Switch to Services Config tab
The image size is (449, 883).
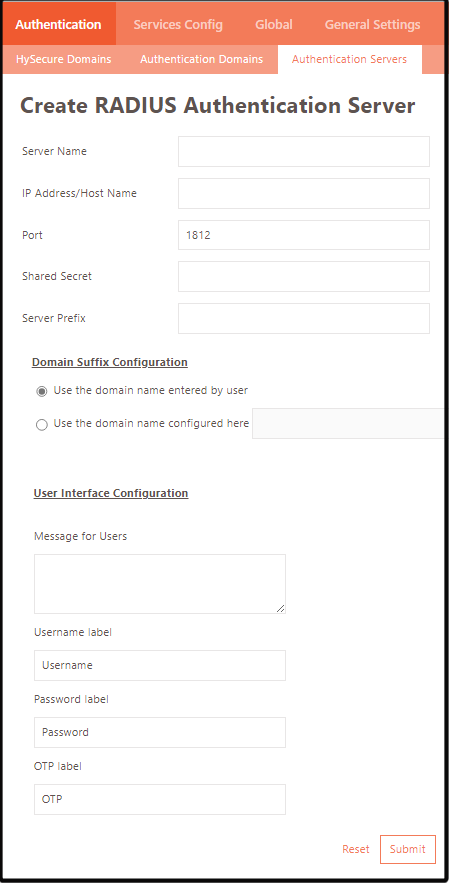(178, 24)
